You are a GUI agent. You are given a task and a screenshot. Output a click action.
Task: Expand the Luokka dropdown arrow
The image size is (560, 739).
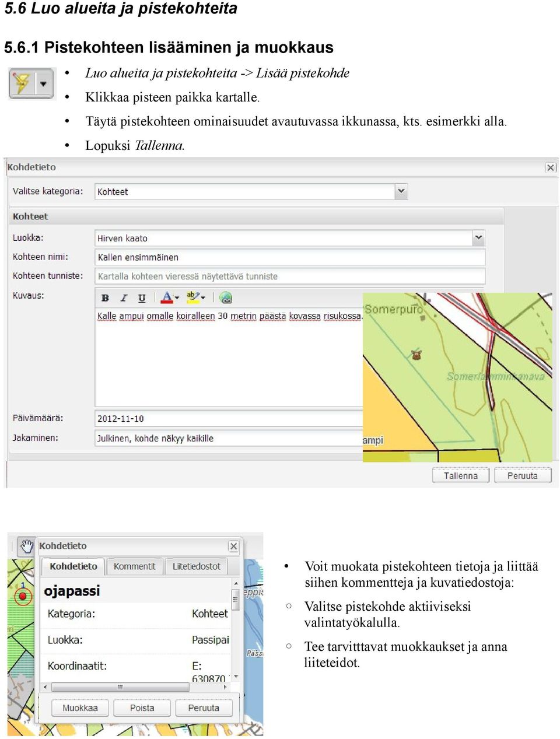click(x=478, y=238)
